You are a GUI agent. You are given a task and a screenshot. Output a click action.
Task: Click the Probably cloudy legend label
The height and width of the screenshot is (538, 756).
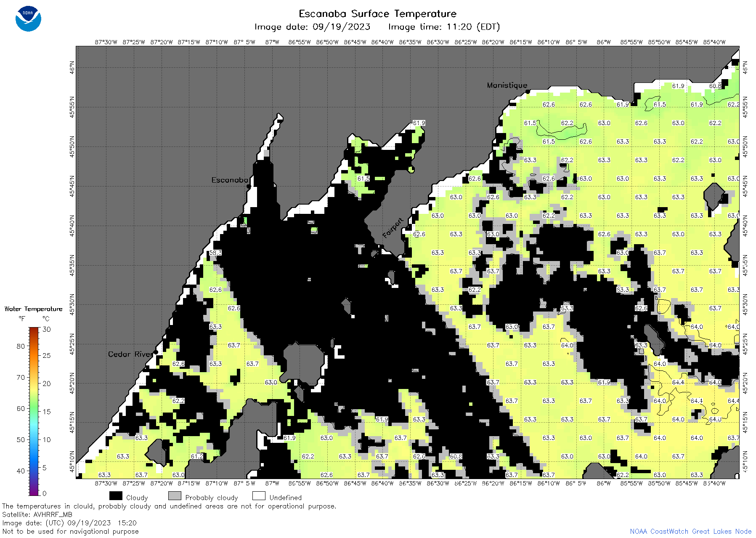[x=212, y=498]
